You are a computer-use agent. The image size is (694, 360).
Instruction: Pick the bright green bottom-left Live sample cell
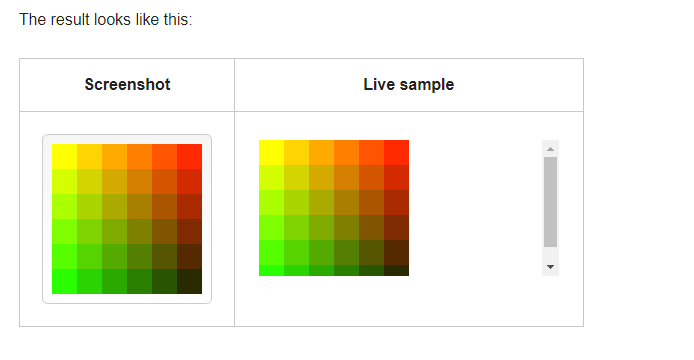pyautogui.click(x=271, y=270)
